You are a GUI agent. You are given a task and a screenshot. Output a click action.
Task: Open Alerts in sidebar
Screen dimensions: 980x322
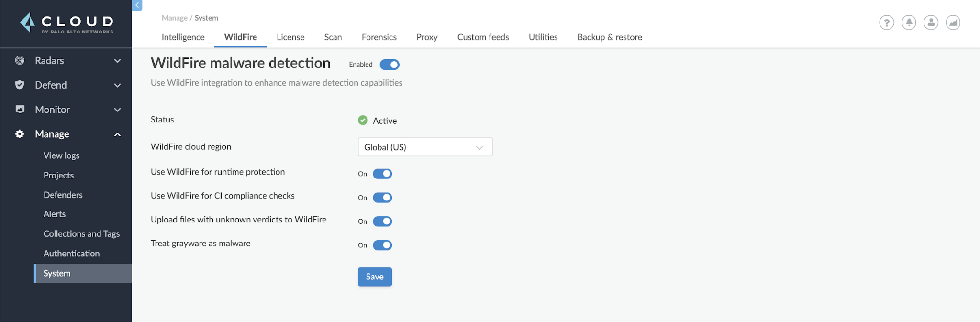54,214
